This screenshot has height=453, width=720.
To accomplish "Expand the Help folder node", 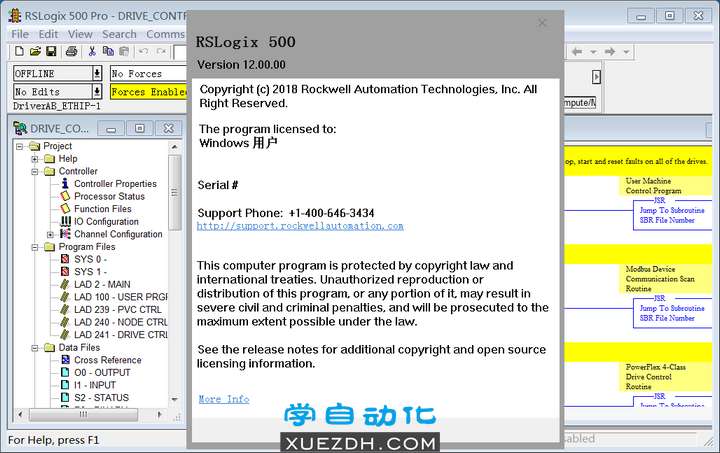I will 35,159.
